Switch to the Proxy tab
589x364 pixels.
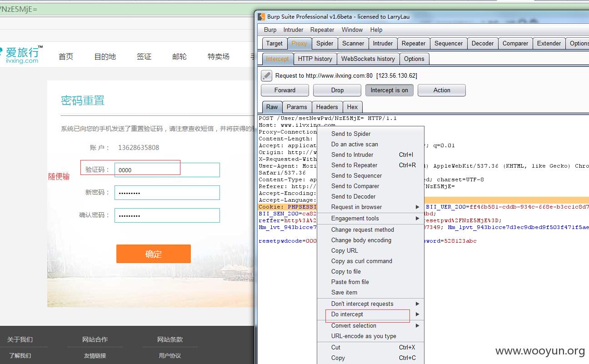pos(299,43)
